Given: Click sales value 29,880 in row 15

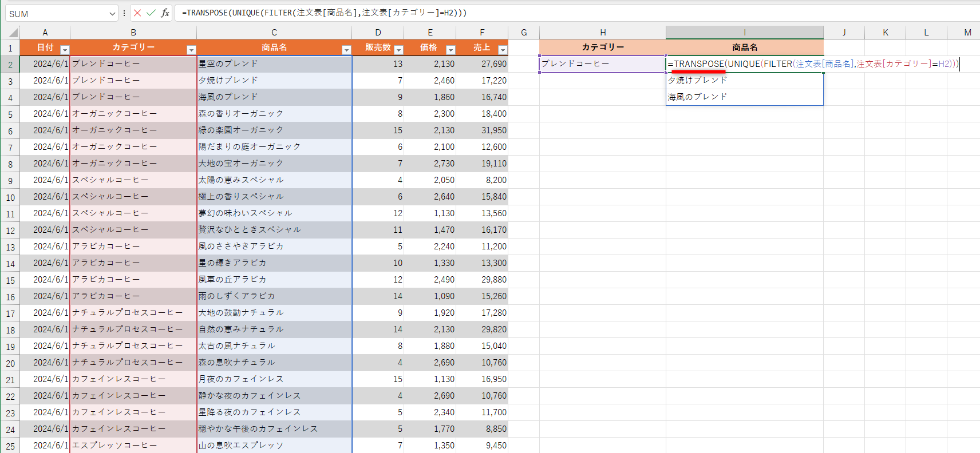Looking at the screenshot, I should click(x=482, y=280).
